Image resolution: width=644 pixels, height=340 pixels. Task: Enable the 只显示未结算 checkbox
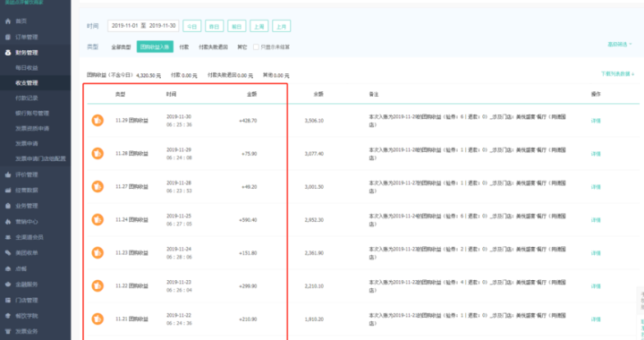(x=256, y=47)
